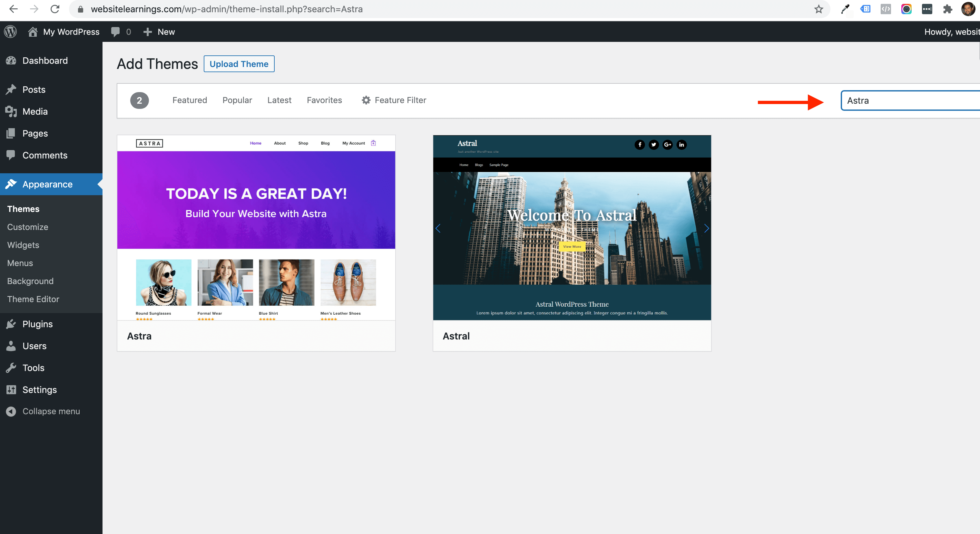This screenshot has height=534, width=980.
Task: Open the Chrome profile avatar
Action: tap(968, 9)
